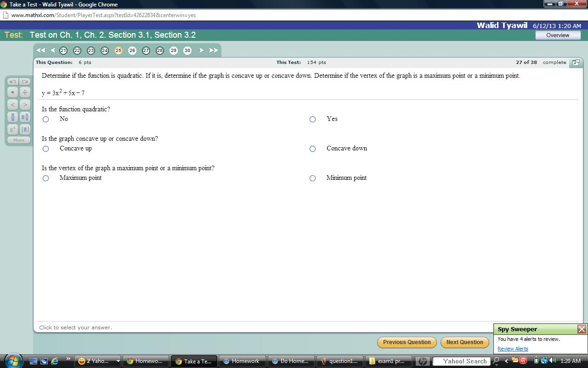The width and height of the screenshot is (588, 368).
Task: Open question 30 from the question list
Action: (x=187, y=51)
